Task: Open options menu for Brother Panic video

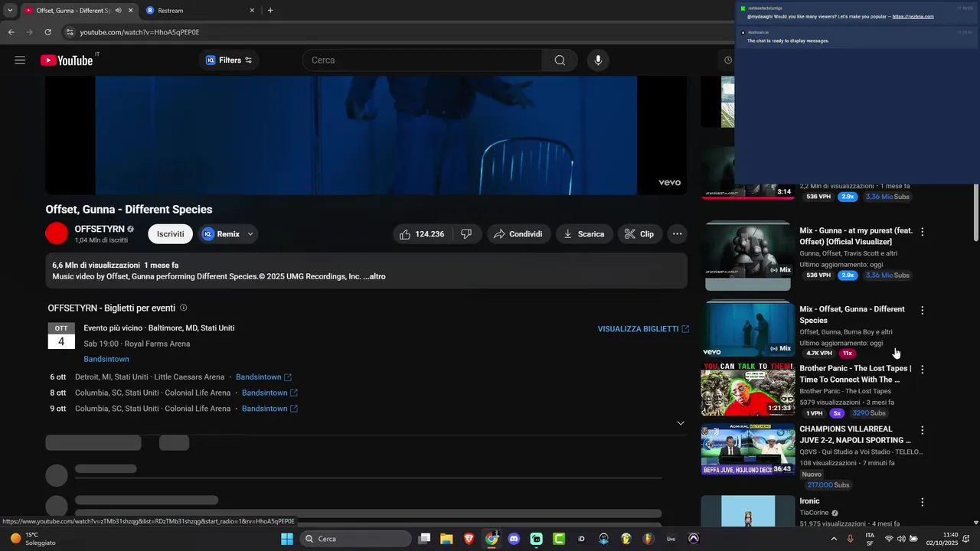Action: (922, 370)
